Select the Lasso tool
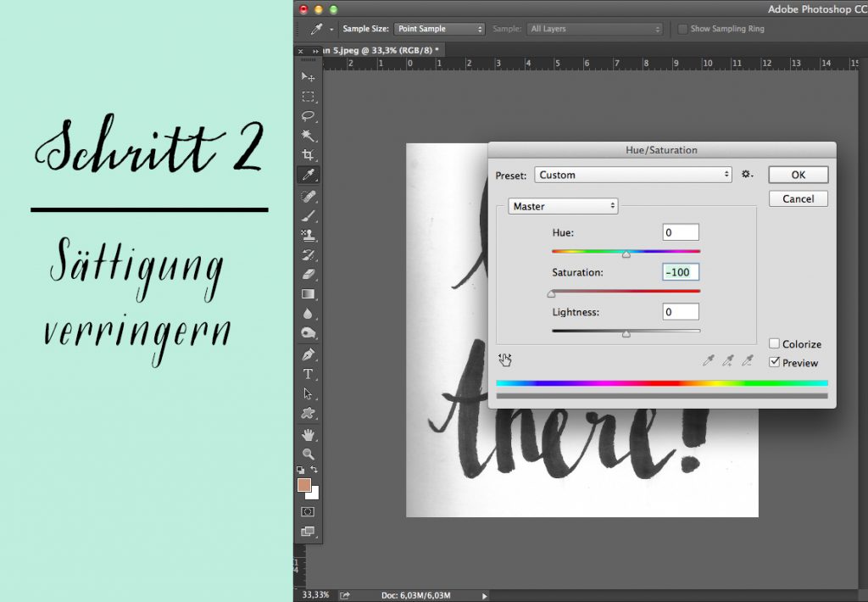 (x=308, y=116)
